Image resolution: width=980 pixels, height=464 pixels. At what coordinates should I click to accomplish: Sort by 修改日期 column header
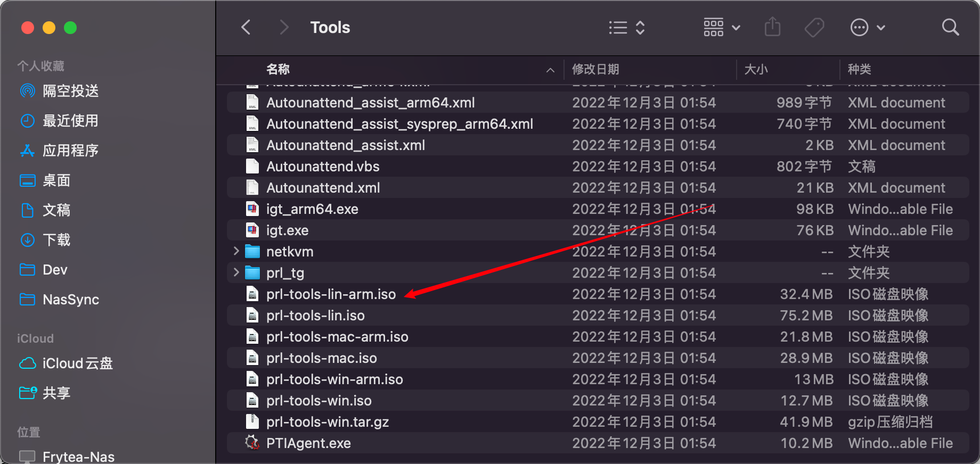click(595, 69)
